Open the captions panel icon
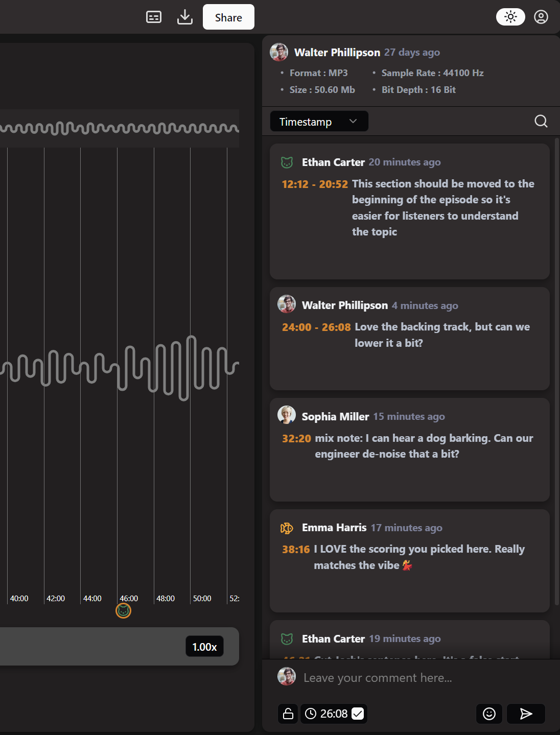The height and width of the screenshot is (735, 560). pyautogui.click(x=154, y=17)
